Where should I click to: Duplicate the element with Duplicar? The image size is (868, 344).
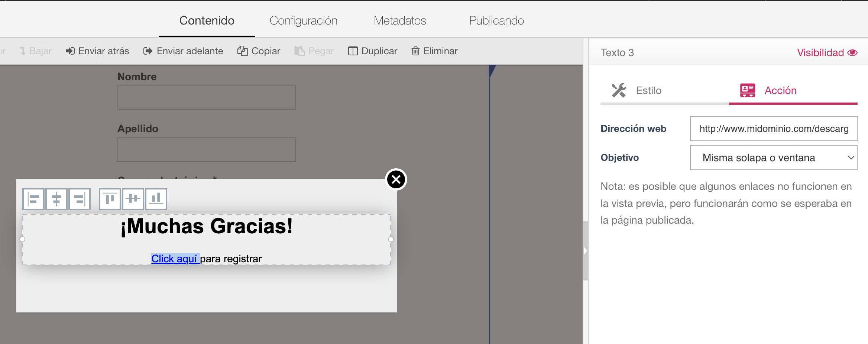(373, 51)
